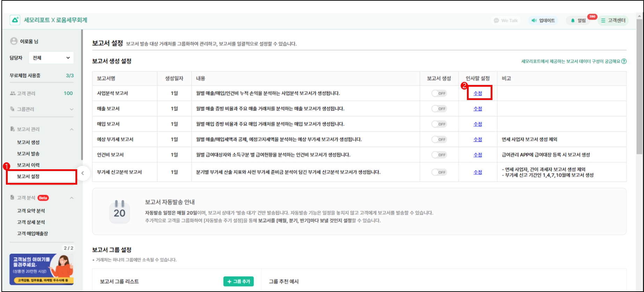Screen dimensions: 644x292
Task: Click the page vertical scrollbar
Action: [639, 87]
